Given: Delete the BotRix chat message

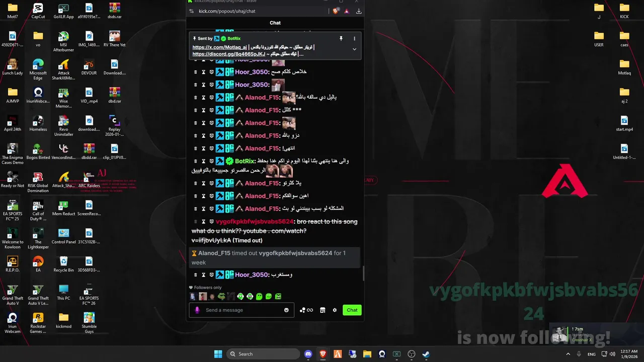Looking at the screenshot, I should [x=196, y=161].
